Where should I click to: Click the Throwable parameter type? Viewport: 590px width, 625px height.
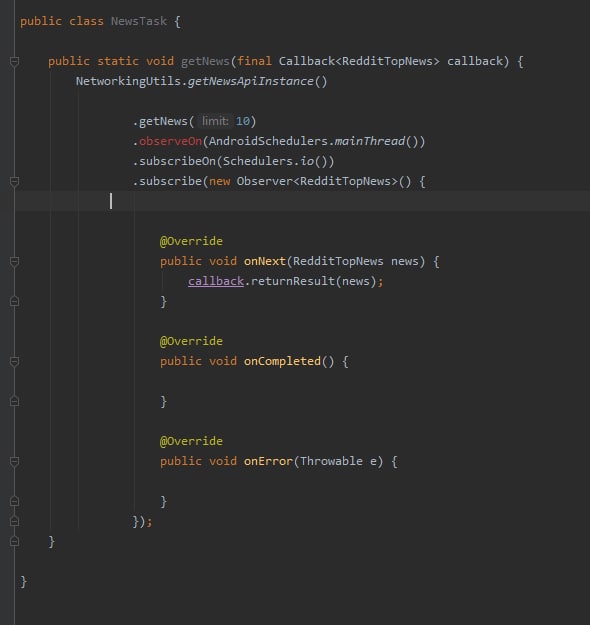(x=331, y=462)
